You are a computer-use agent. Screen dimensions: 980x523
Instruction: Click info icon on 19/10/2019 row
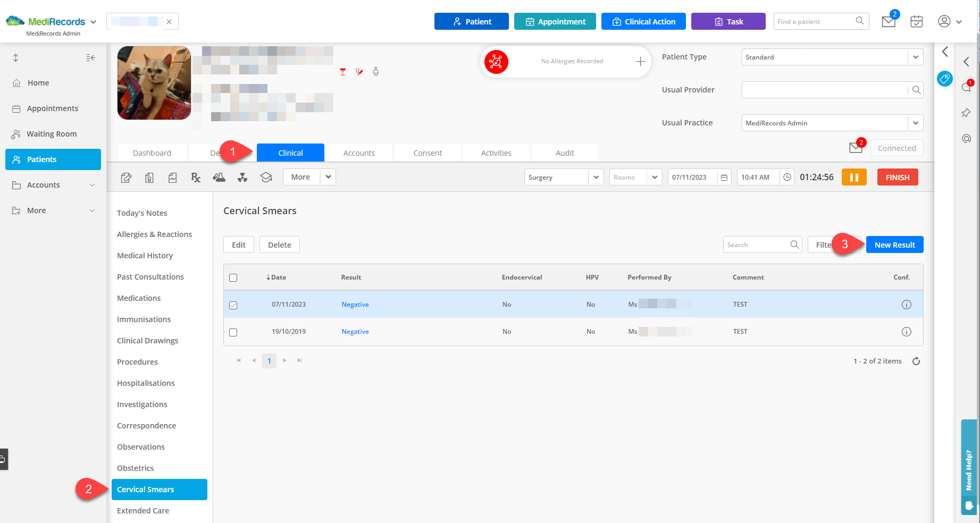(906, 332)
